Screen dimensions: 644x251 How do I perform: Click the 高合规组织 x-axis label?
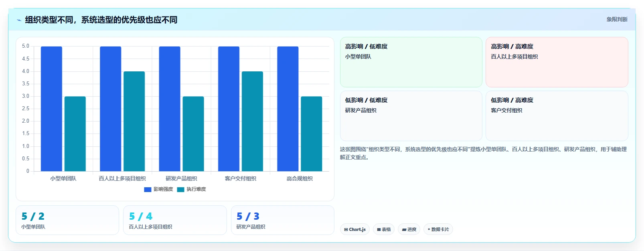[300, 178]
